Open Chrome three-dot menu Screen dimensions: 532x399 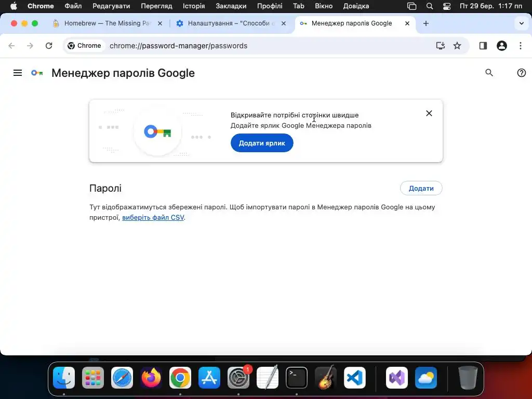click(x=521, y=46)
